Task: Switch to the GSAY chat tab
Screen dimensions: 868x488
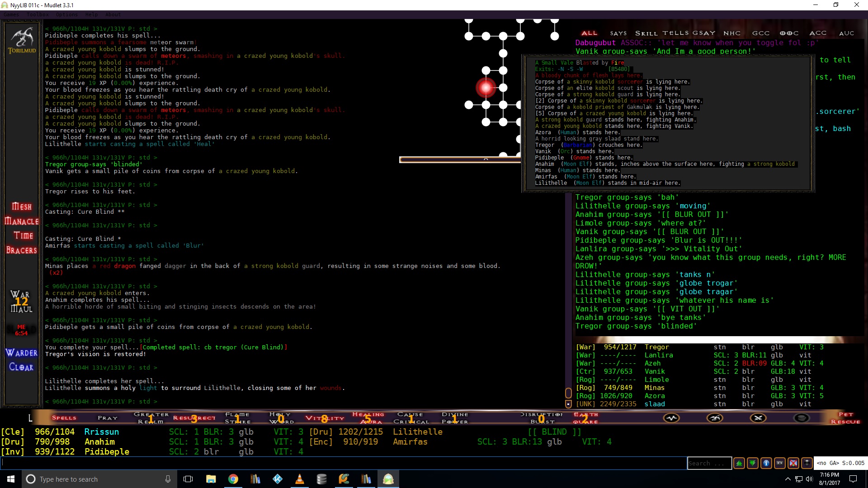Action: tap(704, 33)
